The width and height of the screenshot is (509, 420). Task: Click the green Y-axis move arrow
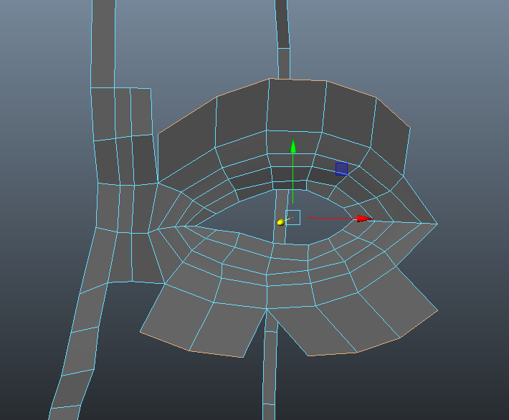coord(292,148)
